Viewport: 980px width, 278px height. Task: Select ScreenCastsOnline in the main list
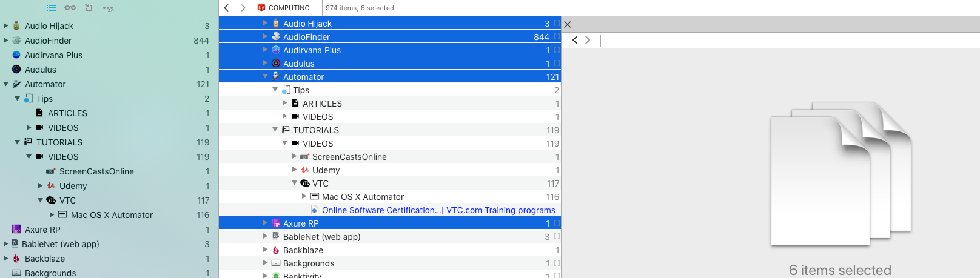349,157
